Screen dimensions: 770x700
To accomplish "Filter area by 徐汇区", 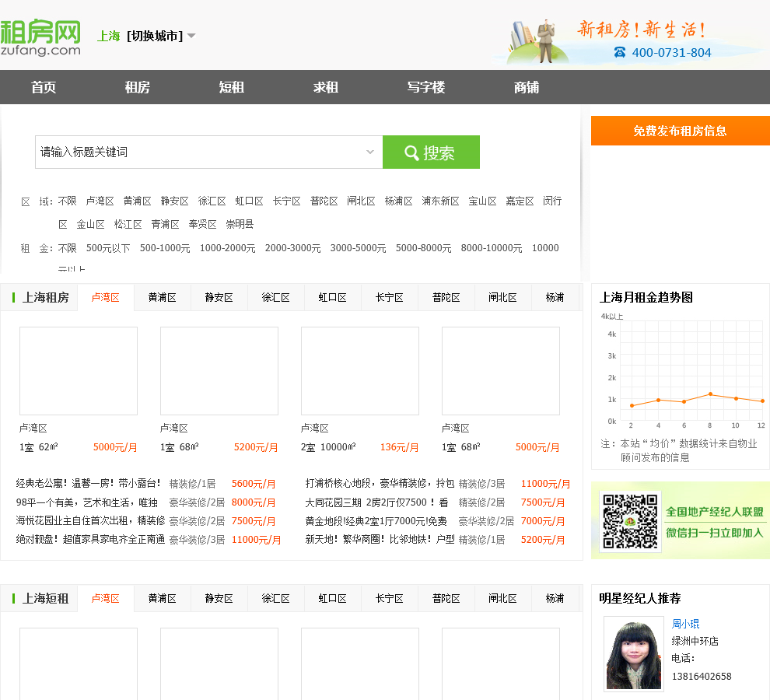I will click(x=212, y=201).
